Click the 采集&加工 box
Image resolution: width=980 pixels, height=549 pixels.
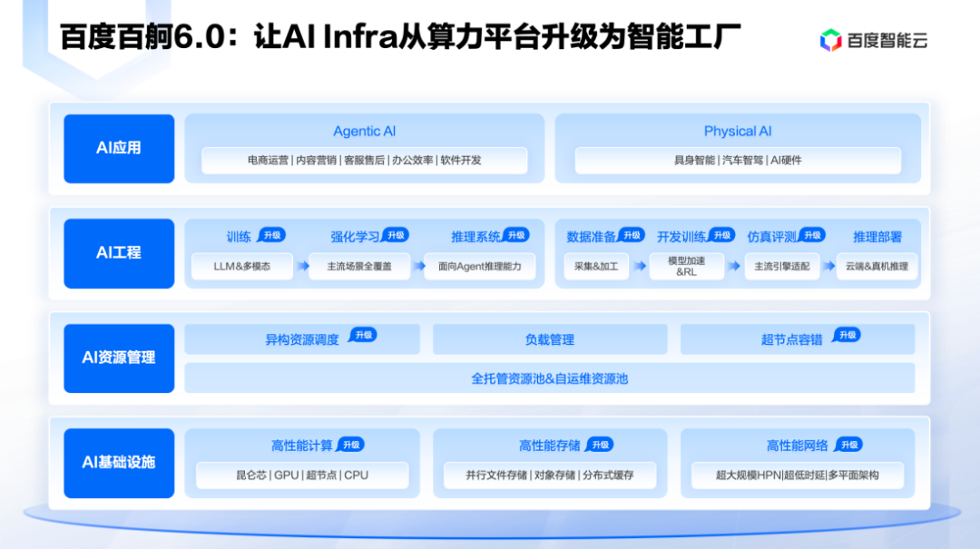click(596, 267)
